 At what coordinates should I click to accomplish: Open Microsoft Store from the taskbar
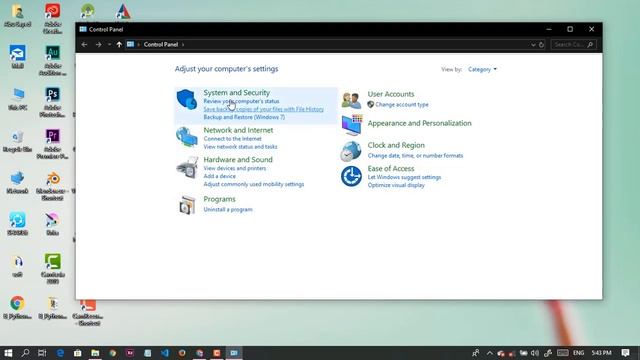click(78, 353)
